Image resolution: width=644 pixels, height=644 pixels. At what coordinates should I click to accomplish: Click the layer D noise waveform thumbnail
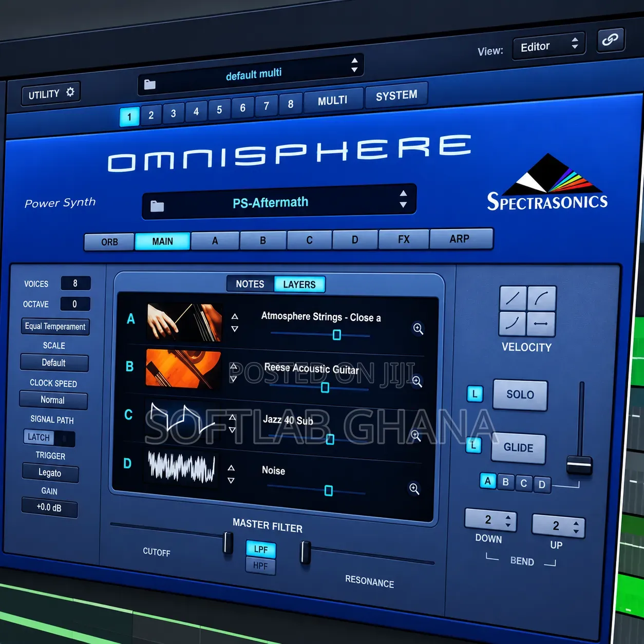pos(181,466)
